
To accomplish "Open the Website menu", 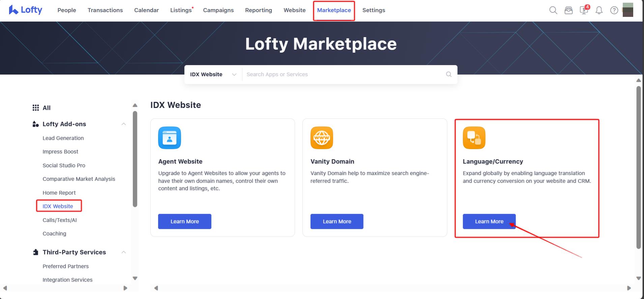I will pos(295,10).
